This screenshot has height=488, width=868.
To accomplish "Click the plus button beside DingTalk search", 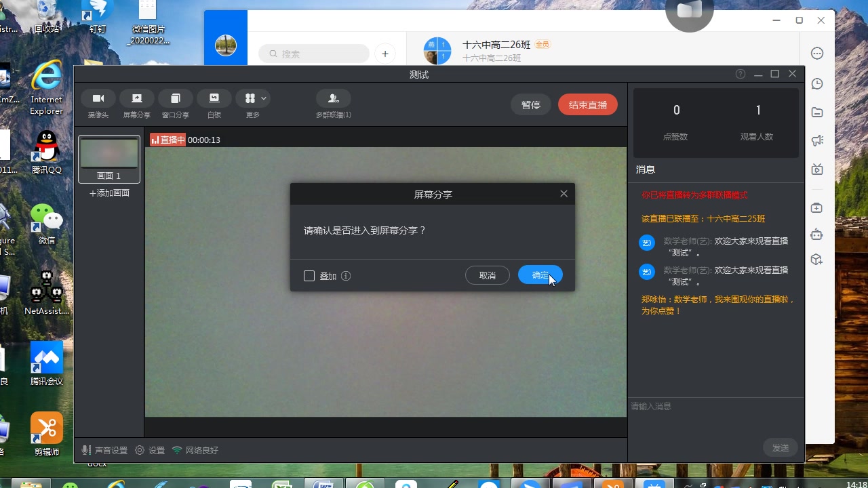I will click(385, 54).
